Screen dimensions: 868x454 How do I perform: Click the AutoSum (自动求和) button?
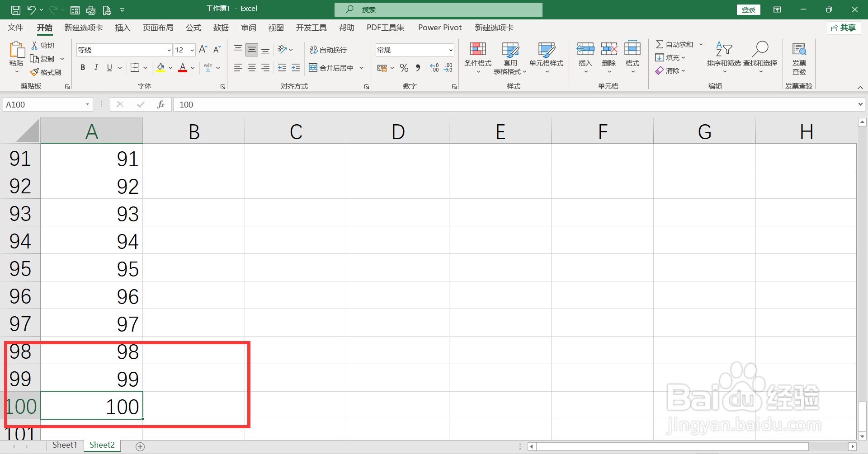pos(675,44)
